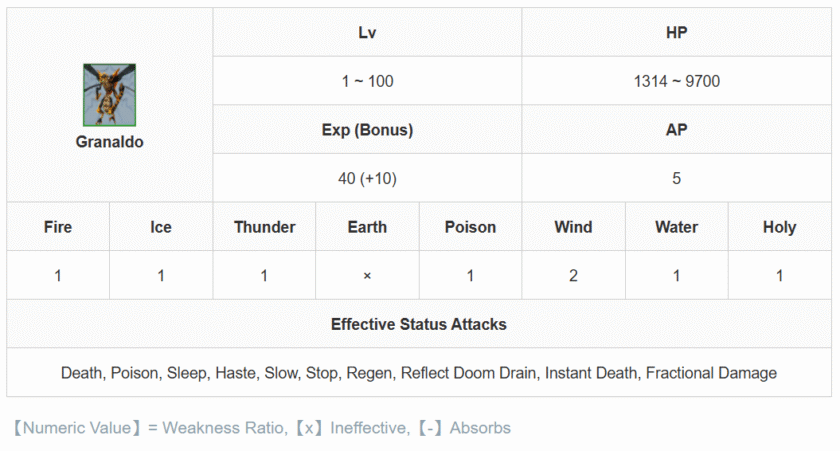Select the × value under Earth
840x451 pixels.
[x=367, y=276]
